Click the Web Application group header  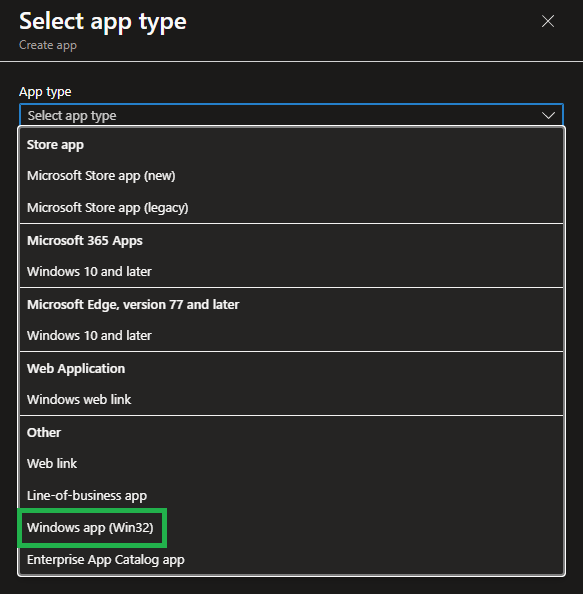(x=76, y=369)
